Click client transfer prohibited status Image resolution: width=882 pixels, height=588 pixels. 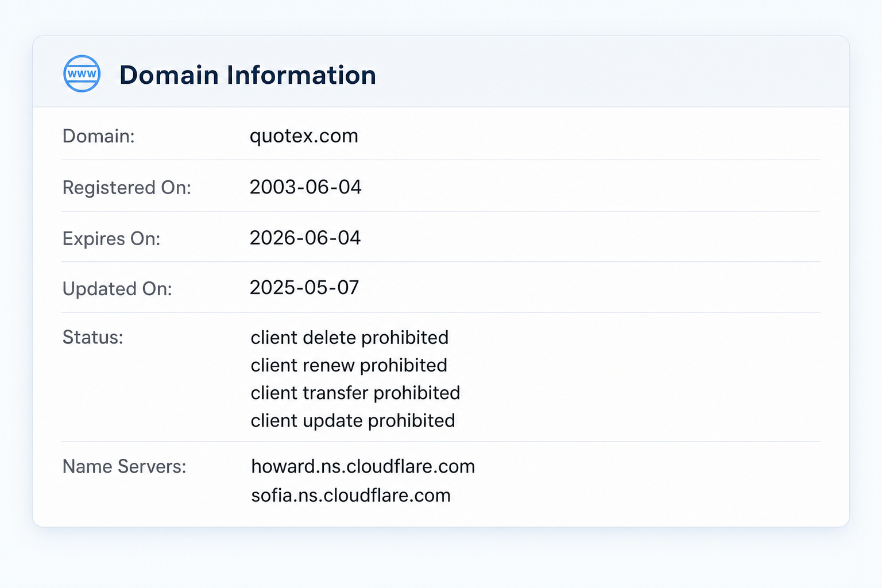355,393
